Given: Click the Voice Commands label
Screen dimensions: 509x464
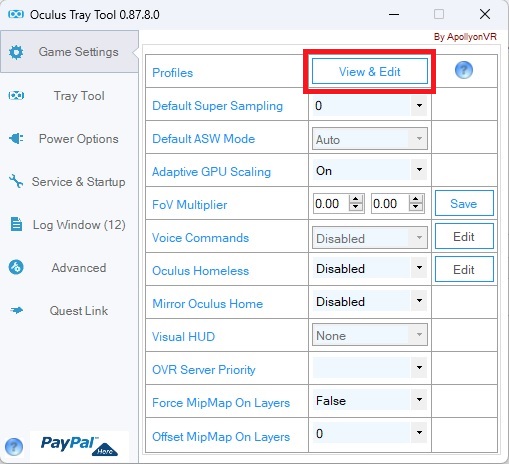Looking at the screenshot, I should click(200, 238).
